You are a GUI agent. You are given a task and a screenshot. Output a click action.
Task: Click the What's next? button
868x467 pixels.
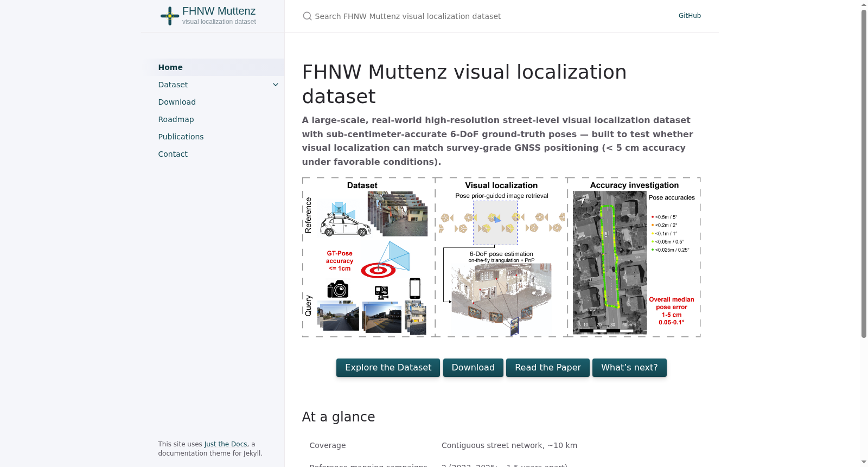pos(629,368)
